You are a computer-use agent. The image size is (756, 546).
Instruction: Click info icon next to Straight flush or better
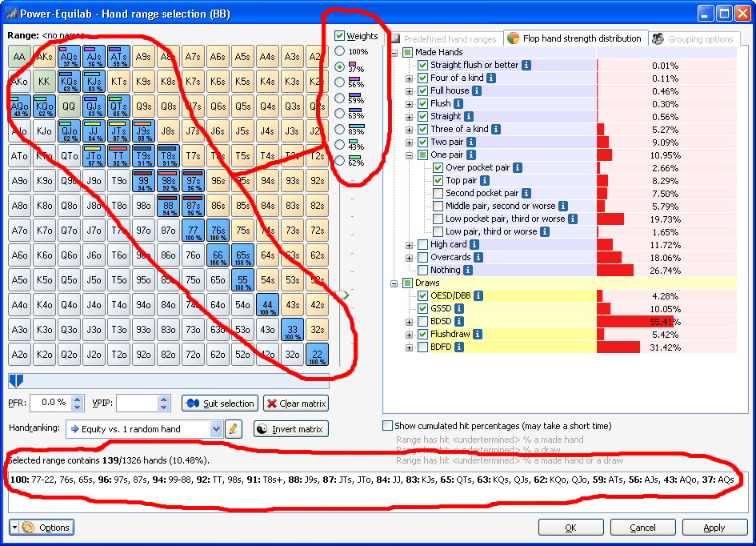pyautogui.click(x=526, y=65)
